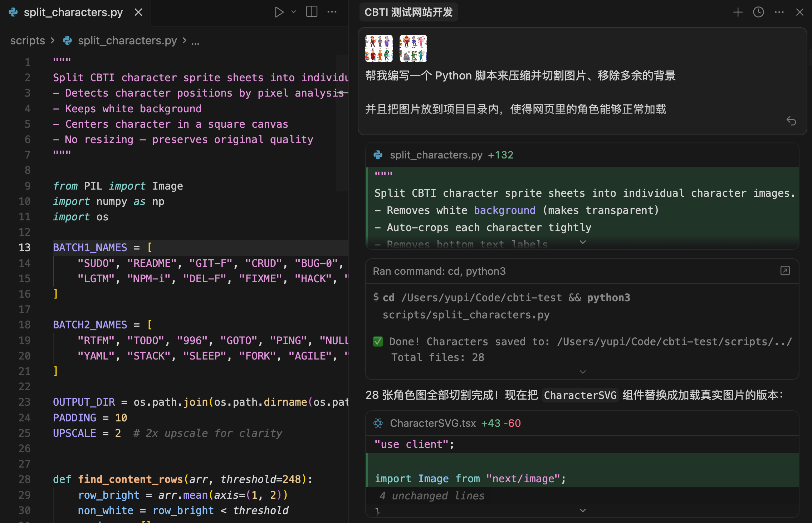Open the run options dropdown arrow
This screenshot has width=812, height=523.
[x=294, y=12]
